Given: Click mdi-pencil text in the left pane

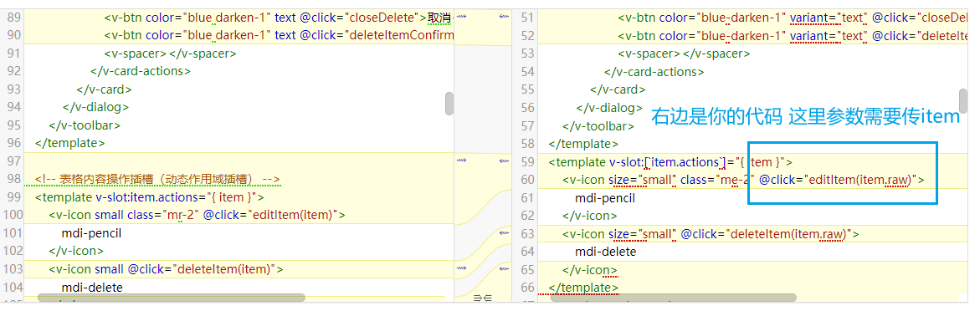Looking at the screenshot, I should click(x=91, y=233).
